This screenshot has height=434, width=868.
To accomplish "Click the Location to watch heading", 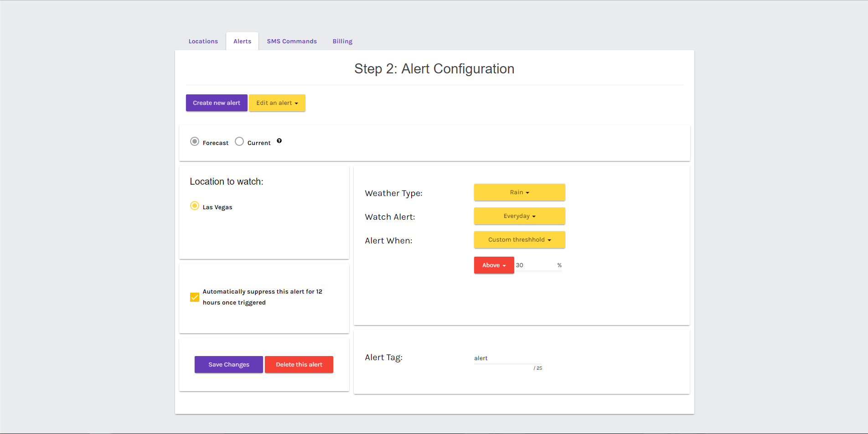I will coord(227,181).
